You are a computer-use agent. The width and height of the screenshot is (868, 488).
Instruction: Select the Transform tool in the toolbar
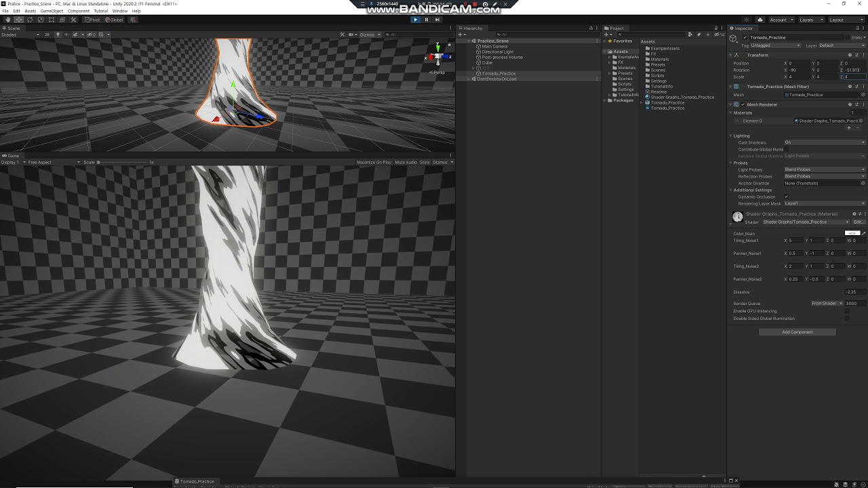point(62,20)
